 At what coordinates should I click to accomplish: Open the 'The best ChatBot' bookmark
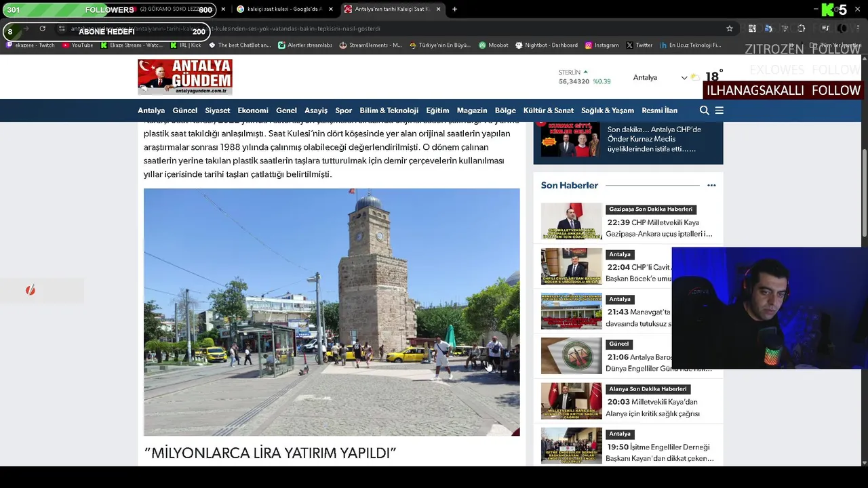tap(239, 45)
